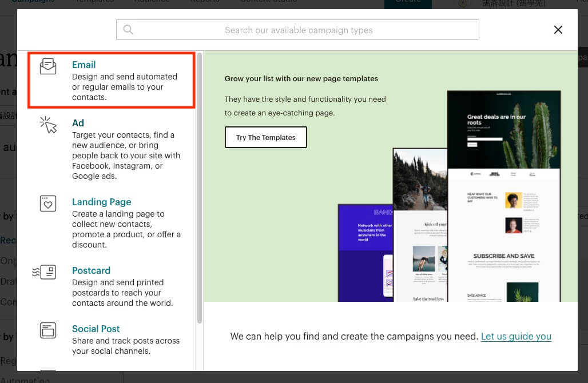Click the Social Post browser icon
This screenshot has width=588, height=383.
coord(48,330)
